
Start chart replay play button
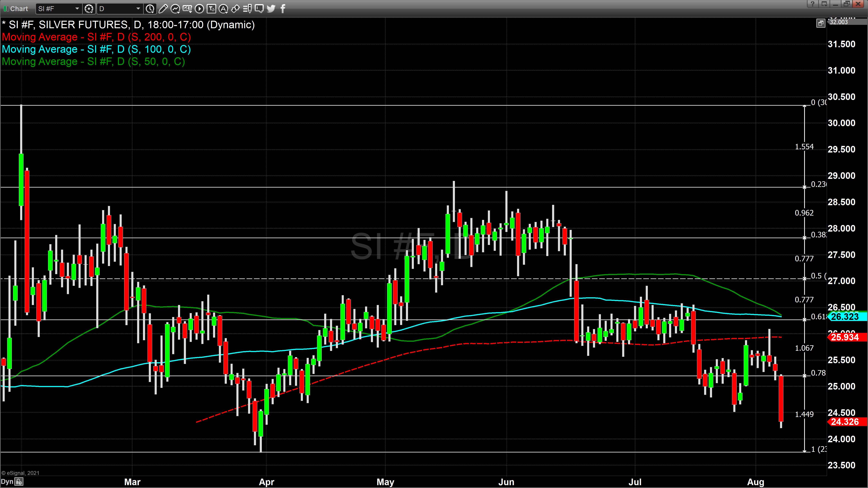click(199, 9)
